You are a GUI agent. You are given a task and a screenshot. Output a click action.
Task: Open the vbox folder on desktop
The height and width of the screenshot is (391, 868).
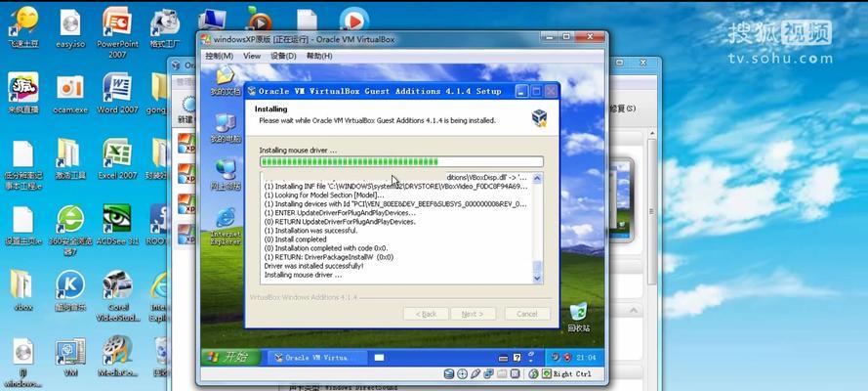coord(22,290)
